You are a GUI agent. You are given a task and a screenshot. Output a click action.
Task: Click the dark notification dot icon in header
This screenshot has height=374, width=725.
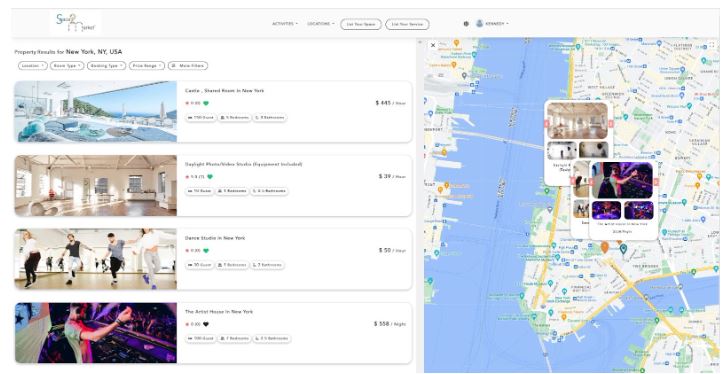pyautogui.click(x=466, y=24)
